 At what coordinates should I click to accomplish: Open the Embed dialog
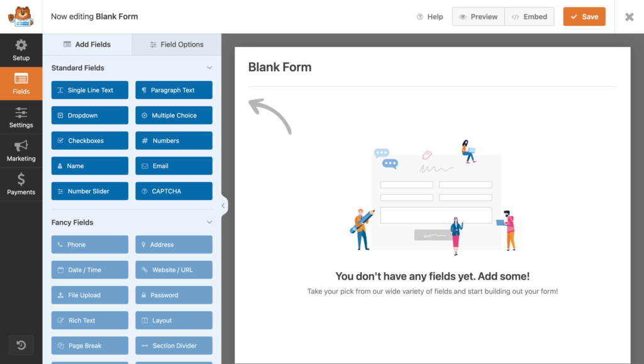point(529,17)
